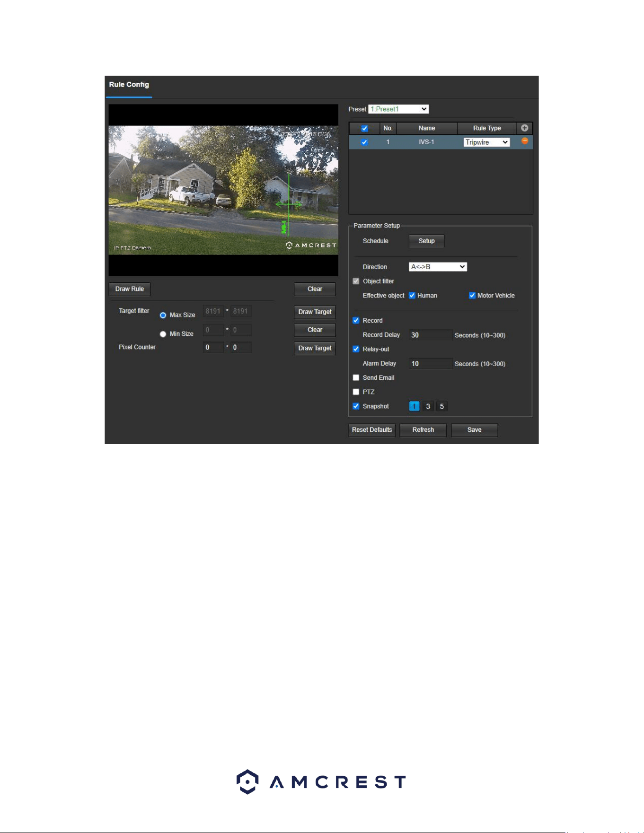This screenshot has height=833, width=644.
Task: Click the Clear button beside Min Size
Action: (x=315, y=330)
